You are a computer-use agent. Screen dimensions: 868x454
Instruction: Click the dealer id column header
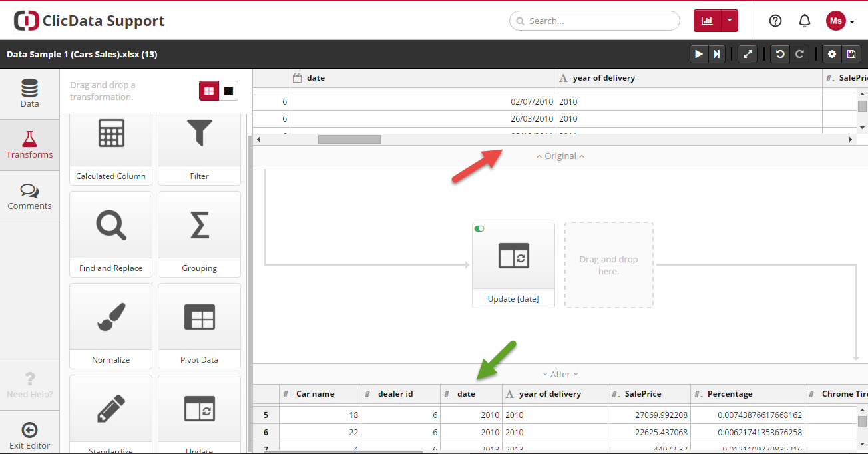(400, 394)
